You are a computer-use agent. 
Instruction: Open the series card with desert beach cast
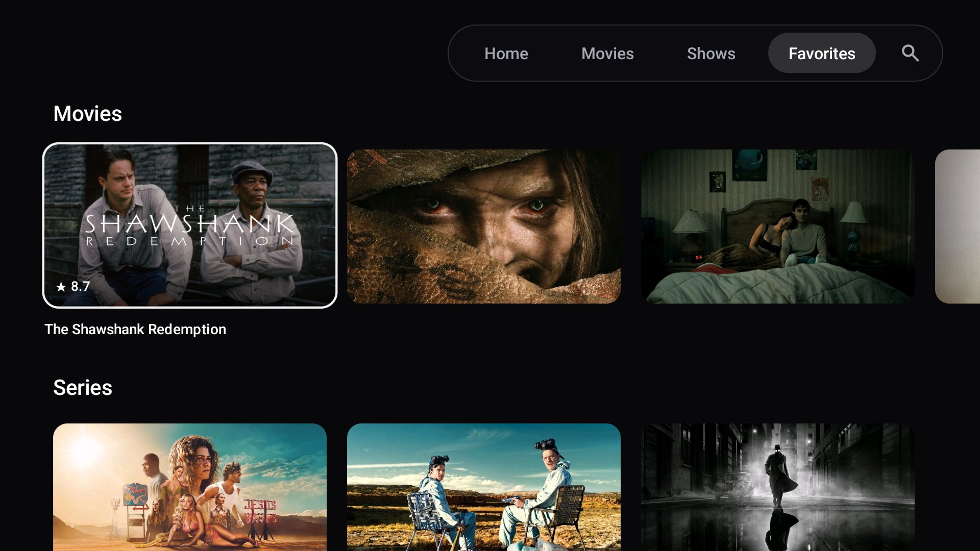tap(190, 487)
